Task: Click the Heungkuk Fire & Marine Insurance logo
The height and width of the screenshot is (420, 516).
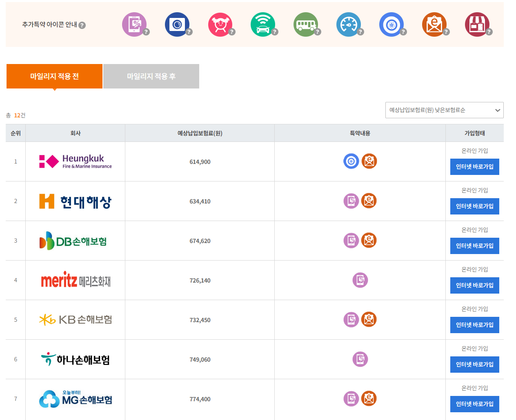Action: (76, 161)
